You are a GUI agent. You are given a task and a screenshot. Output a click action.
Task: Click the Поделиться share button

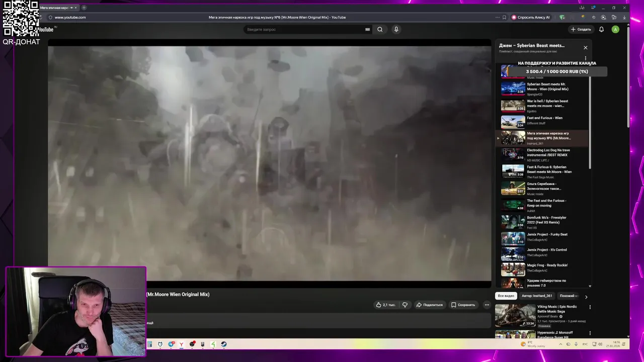[x=429, y=305]
